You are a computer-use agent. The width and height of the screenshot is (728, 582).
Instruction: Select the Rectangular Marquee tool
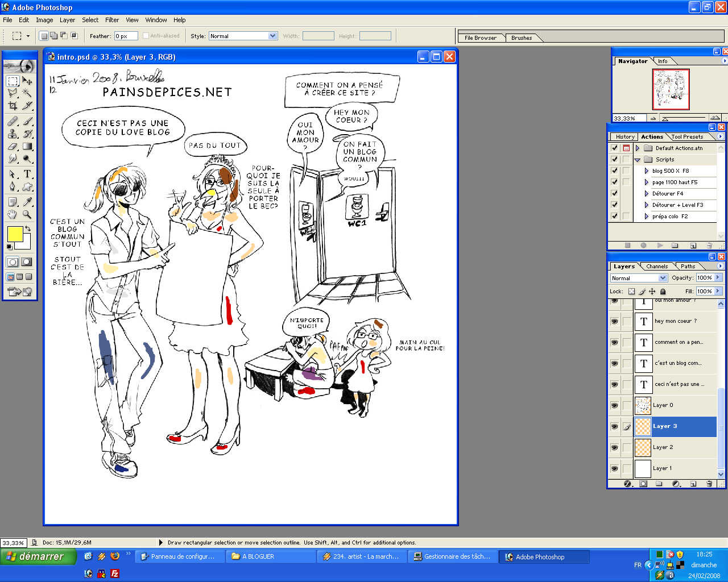click(13, 81)
